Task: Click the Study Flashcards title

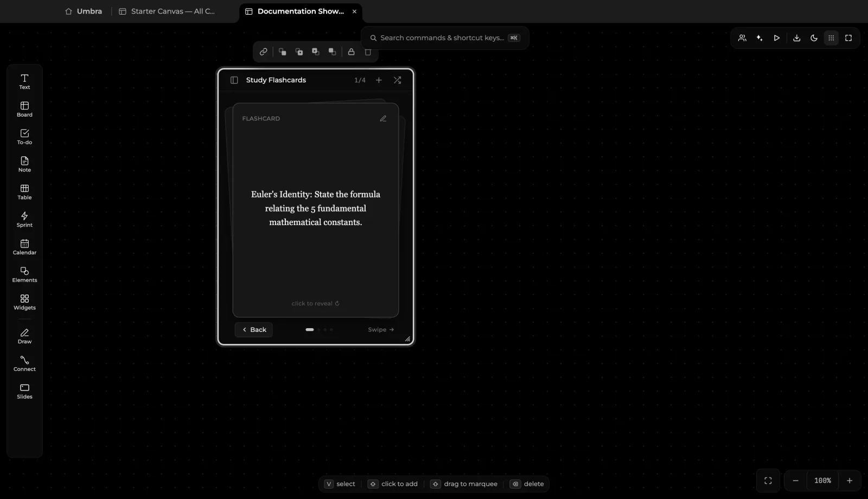Action: coord(276,80)
